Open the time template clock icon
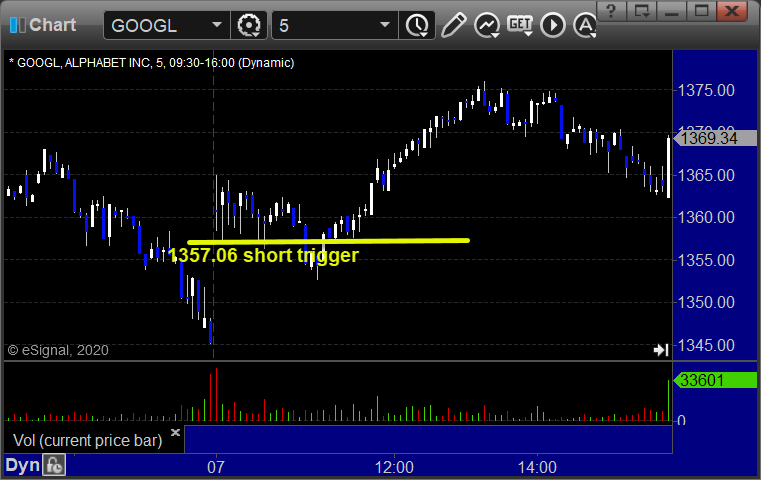Image resolution: width=761 pixels, height=480 pixels. [x=417, y=25]
